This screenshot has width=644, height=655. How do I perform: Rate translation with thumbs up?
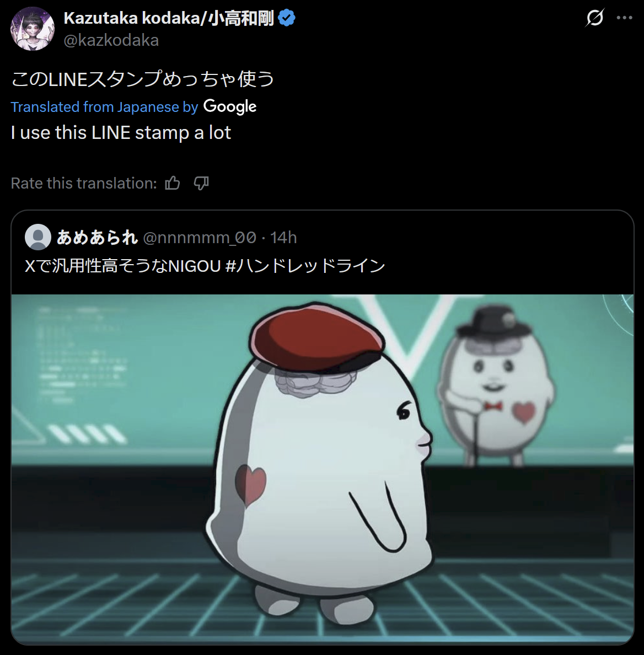point(173,183)
